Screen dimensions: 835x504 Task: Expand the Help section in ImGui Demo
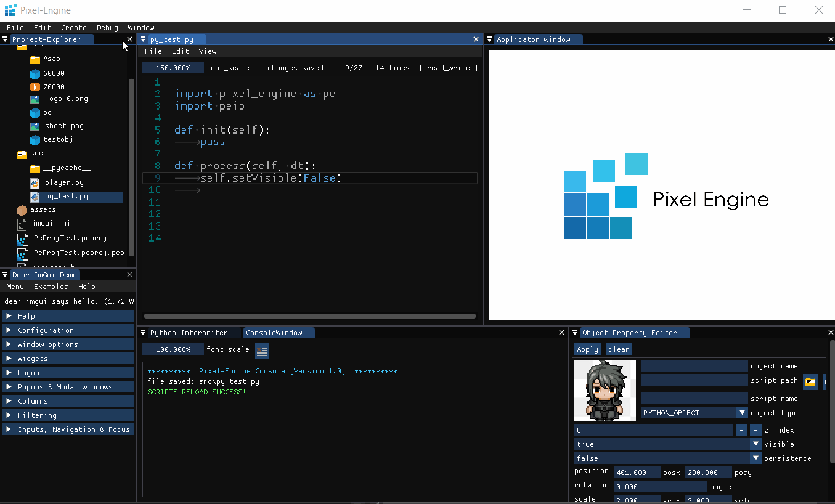pos(68,316)
